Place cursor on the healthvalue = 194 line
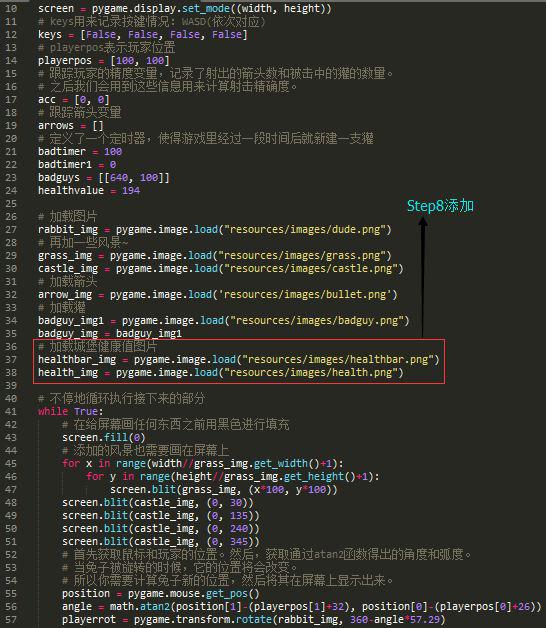Image resolution: width=546 pixels, height=628 pixels. coord(89,190)
